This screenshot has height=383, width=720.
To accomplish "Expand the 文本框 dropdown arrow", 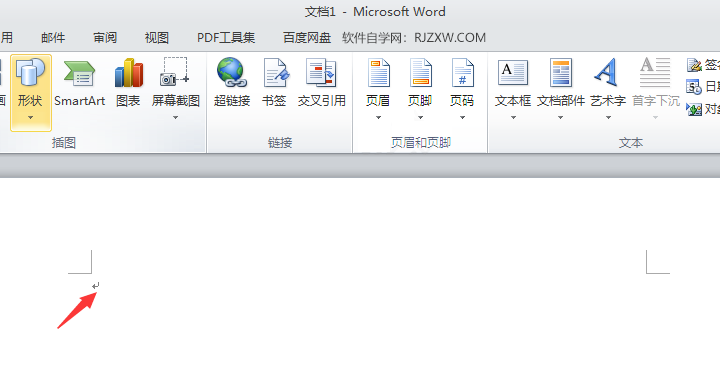I will [513, 118].
